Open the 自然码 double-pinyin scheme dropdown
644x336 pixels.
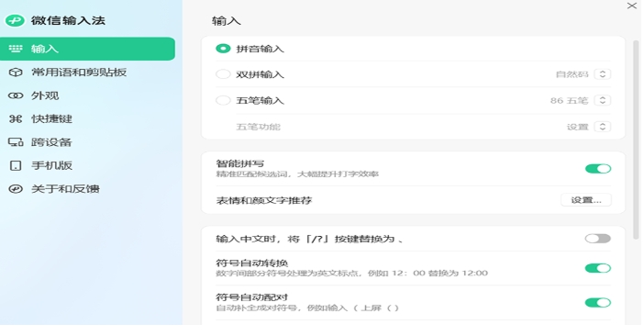pyautogui.click(x=602, y=74)
